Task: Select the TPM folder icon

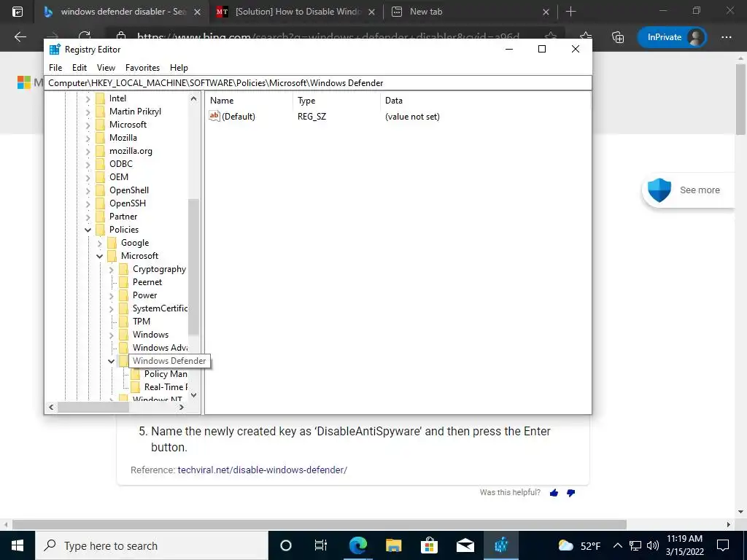Action: point(123,322)
